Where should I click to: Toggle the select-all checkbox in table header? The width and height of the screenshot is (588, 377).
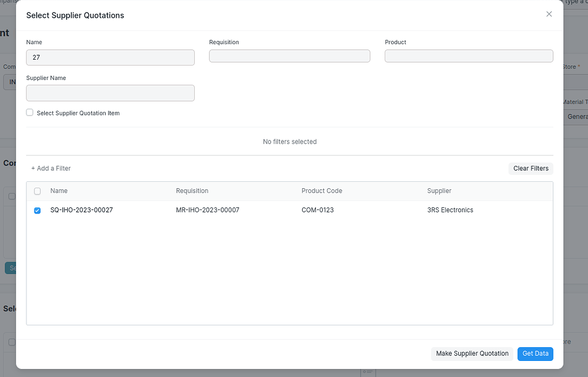click(37, 191)
